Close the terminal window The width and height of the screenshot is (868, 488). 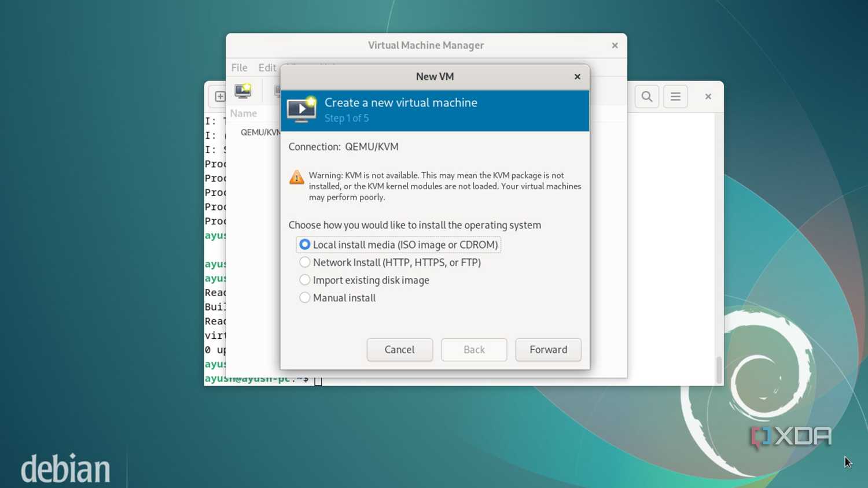point(708,97)
